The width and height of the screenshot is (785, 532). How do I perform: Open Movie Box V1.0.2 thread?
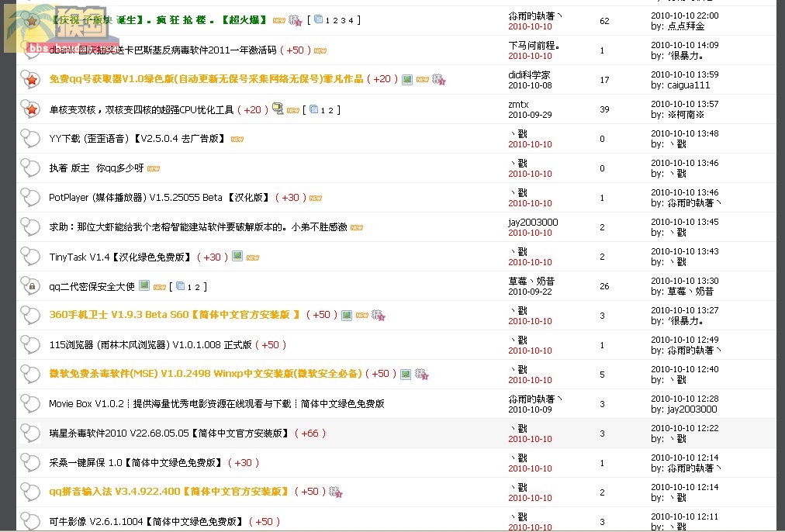click(x=216, y=403)
